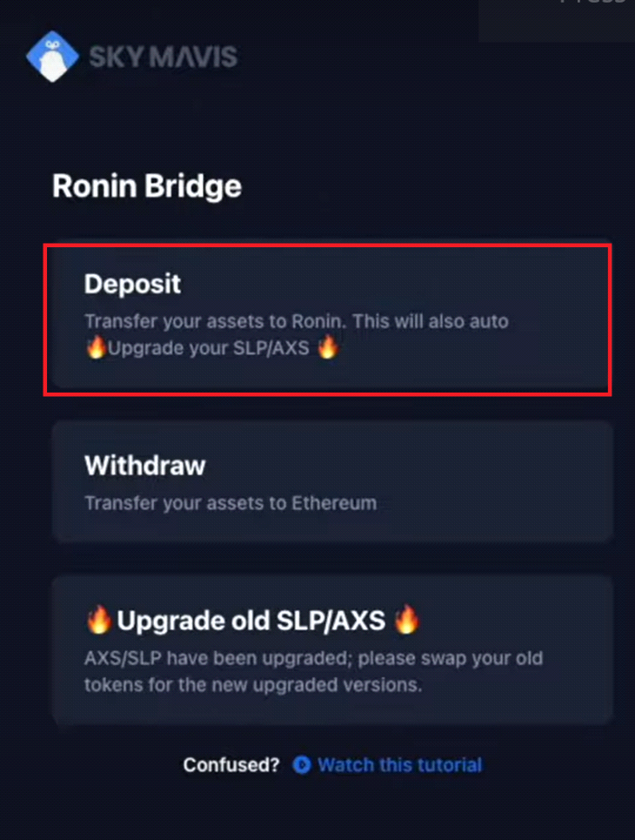Viewport: 635px width, 840px height.
Task: Click Upgrade your SLP/AXS text in Deposit card
Action: pos(208,348)
